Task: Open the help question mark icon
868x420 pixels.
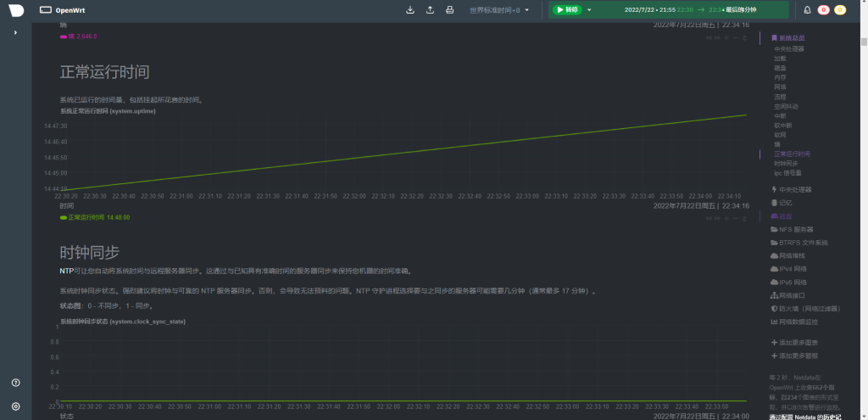Action: coord(15,384)
